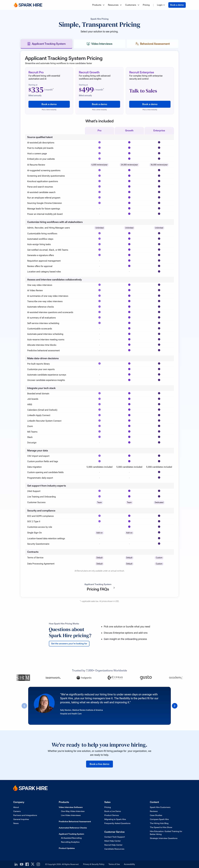Switch to the Behavioral Assessment tab

(x=153, y=44)
